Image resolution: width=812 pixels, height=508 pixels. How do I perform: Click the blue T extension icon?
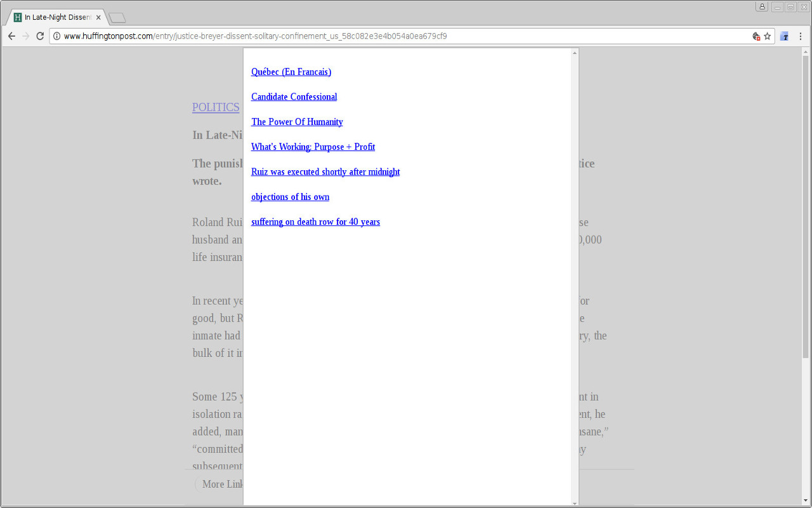785,36
